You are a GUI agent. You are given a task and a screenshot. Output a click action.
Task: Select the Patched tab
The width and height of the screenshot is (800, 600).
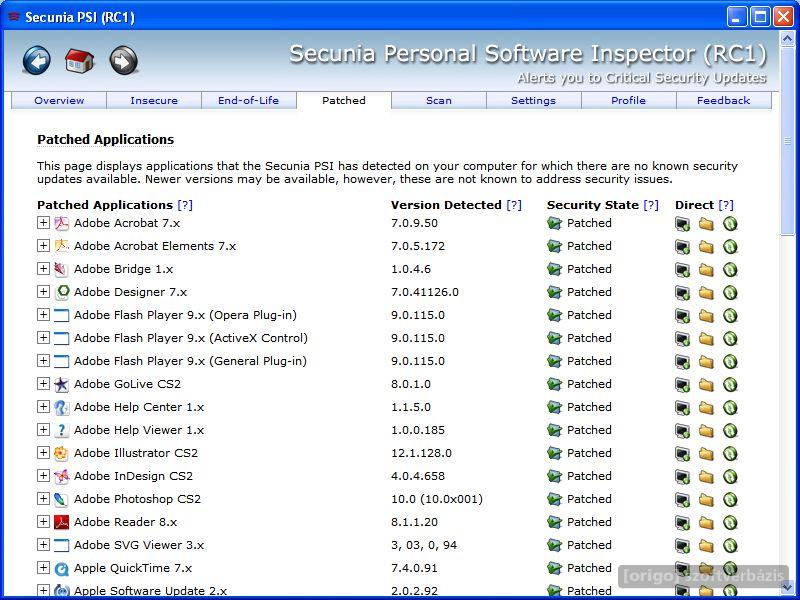click(x=344, y=101)
